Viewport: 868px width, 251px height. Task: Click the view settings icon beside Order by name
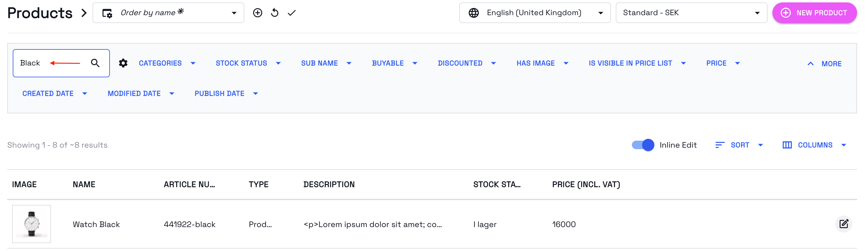coord(107,12)
